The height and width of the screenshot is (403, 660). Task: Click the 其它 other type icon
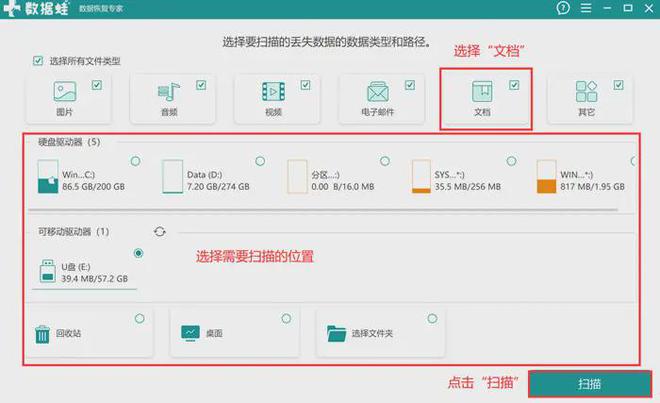pos(586,91)
